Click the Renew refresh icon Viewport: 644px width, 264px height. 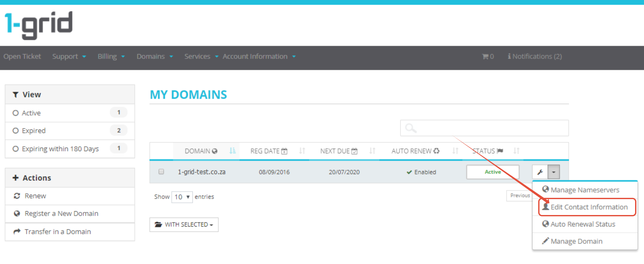point(17,196)
